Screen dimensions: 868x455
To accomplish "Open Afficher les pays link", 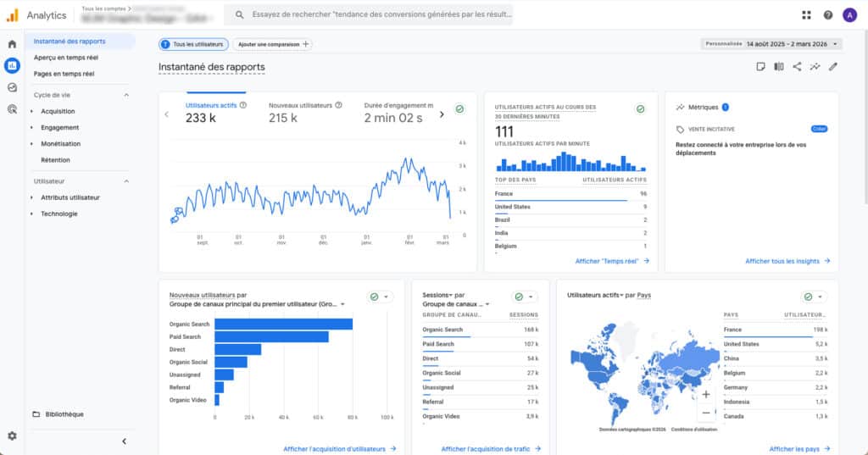I will [800, 449].
